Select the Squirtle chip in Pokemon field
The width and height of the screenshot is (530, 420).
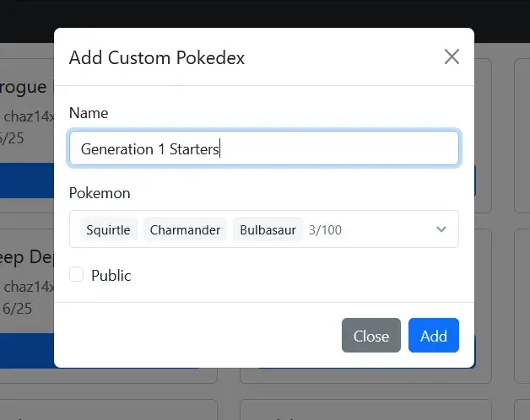tap(108, 229)
